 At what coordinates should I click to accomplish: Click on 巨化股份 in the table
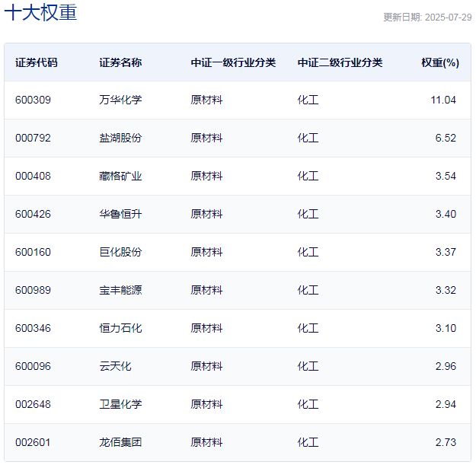[x=120, y=252]
